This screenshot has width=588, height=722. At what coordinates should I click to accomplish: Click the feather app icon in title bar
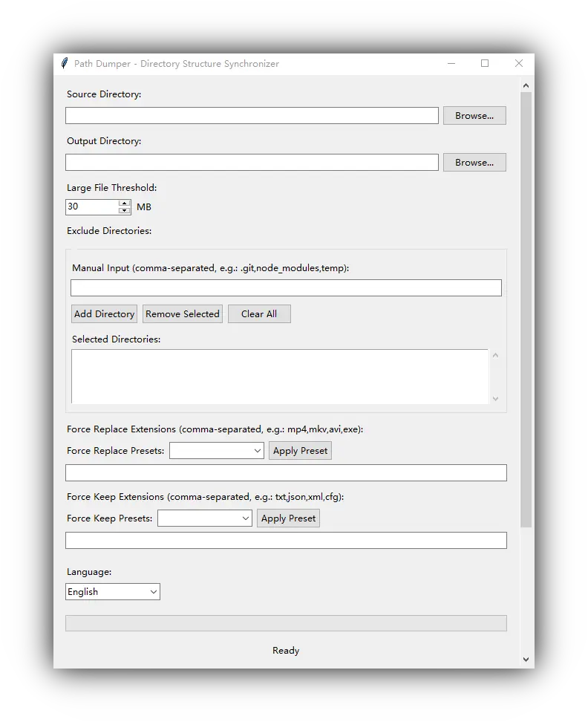[x=65, y=64]
